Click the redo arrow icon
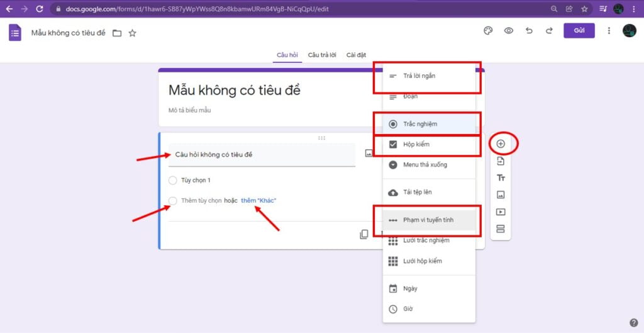The image size is (644, 333). click(x=549, y=31)
